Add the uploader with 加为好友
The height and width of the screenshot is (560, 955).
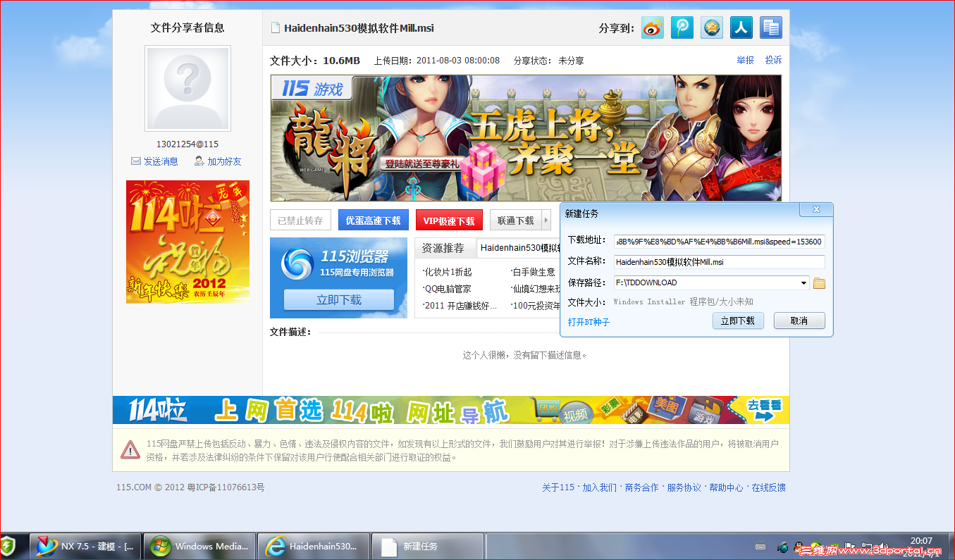(x=218, y=161)
